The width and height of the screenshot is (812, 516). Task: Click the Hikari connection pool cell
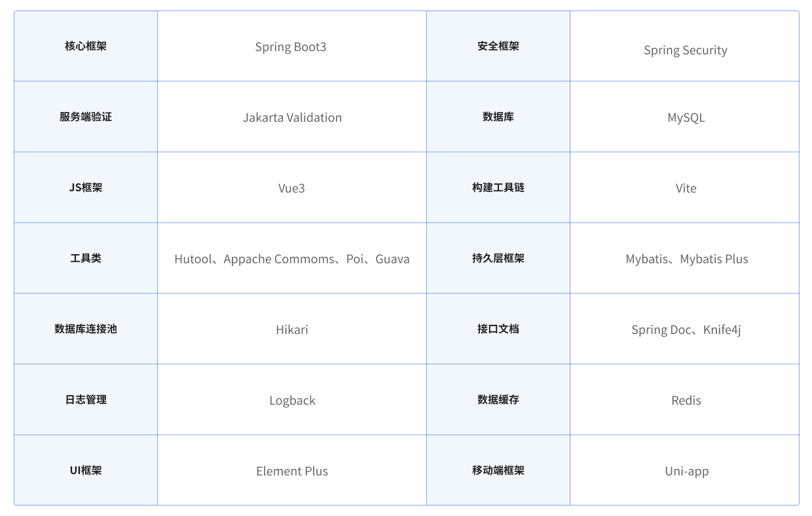click(291, 329)
